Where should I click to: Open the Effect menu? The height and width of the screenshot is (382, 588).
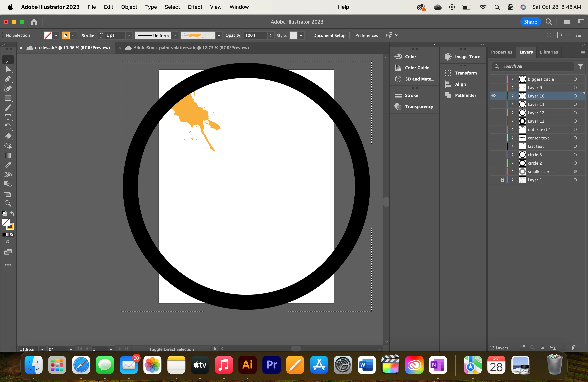click(195, 7)
